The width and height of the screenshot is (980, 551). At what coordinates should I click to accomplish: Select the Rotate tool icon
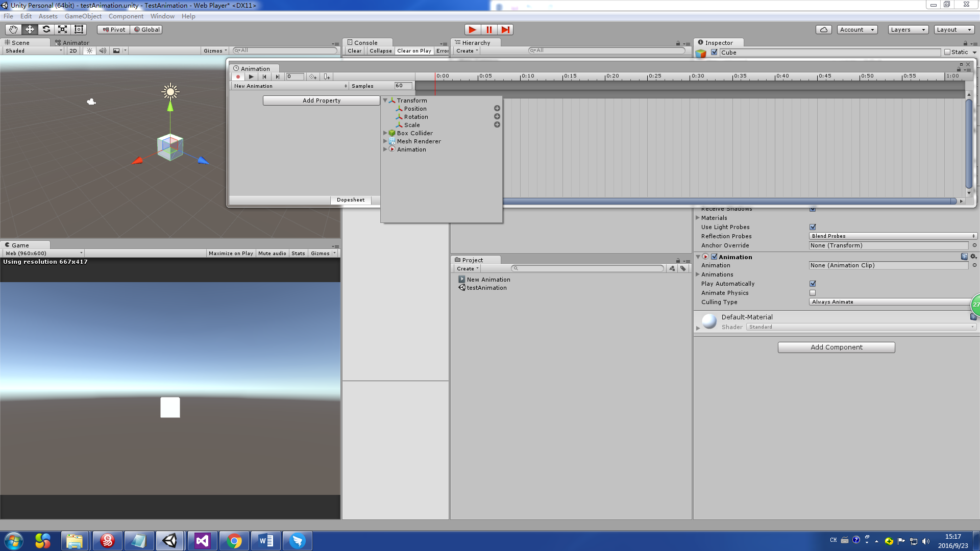46,30
